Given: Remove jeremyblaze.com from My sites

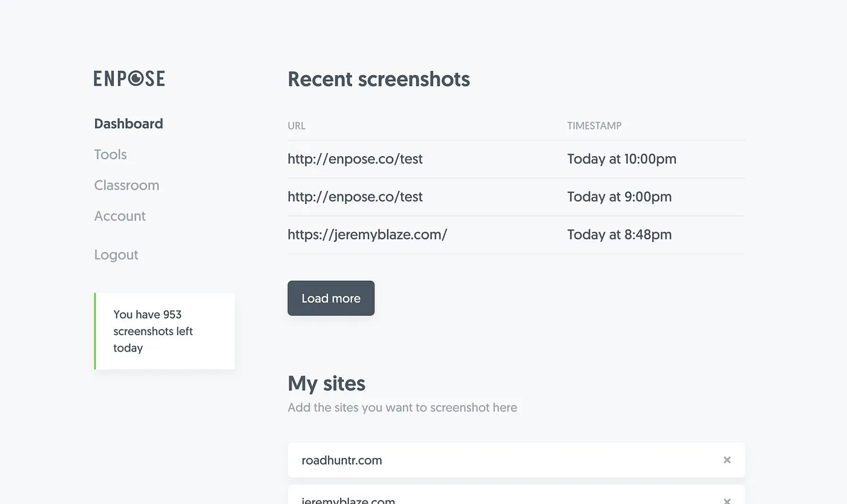Looking at the screenshot, I should point(727,500).
